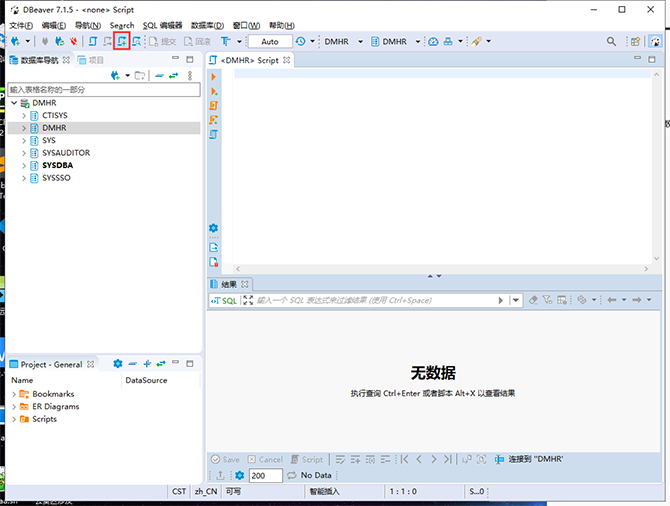Viewport: 670px width, 506px height.
Task: Click the tools brush icon in toolbar
Action: [x=477, y=41]
